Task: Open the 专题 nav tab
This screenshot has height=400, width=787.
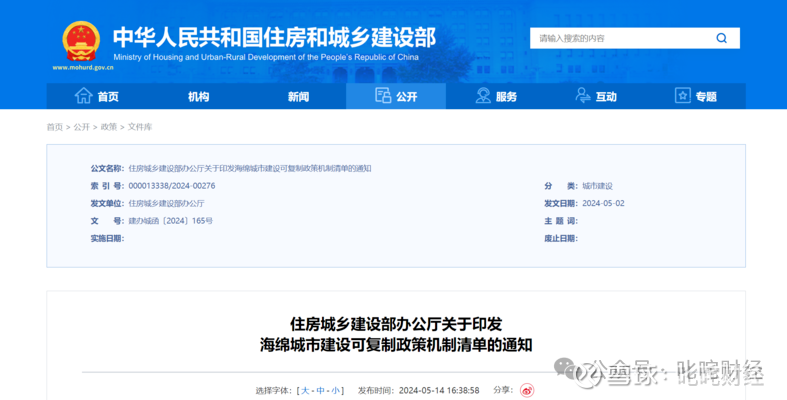Action: (696, 96)
